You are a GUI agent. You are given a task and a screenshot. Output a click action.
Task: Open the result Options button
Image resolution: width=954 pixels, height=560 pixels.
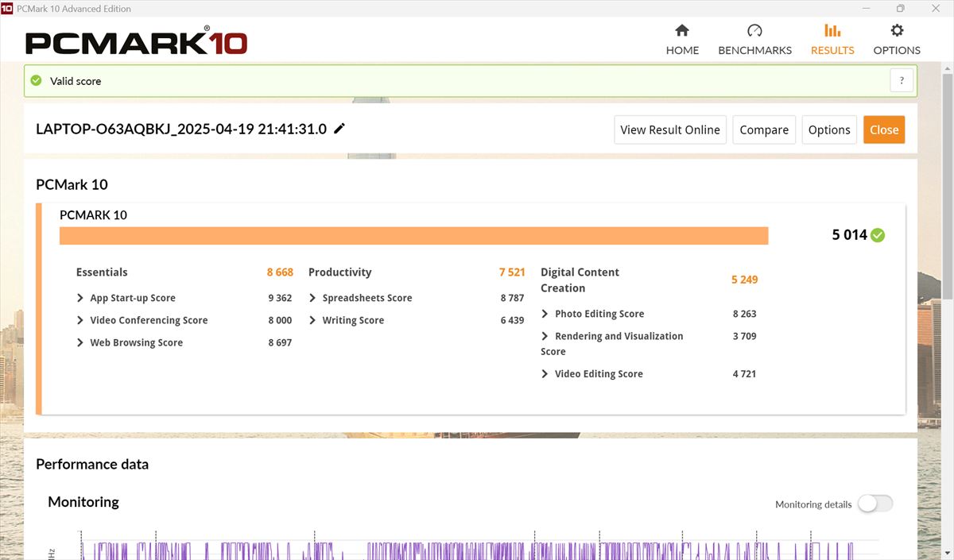pyautogui.click(x=829, y=129)
